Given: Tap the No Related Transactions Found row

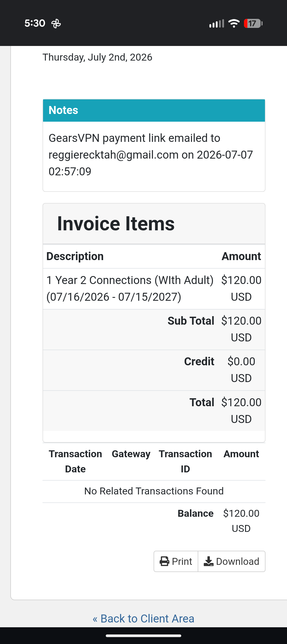Looking at the screenshot, I should 154,491.
